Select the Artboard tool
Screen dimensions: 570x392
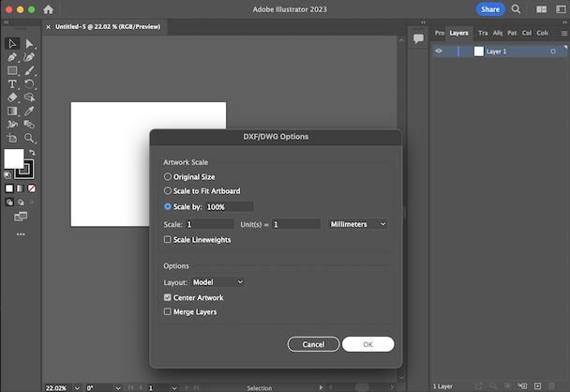(12, 138)
